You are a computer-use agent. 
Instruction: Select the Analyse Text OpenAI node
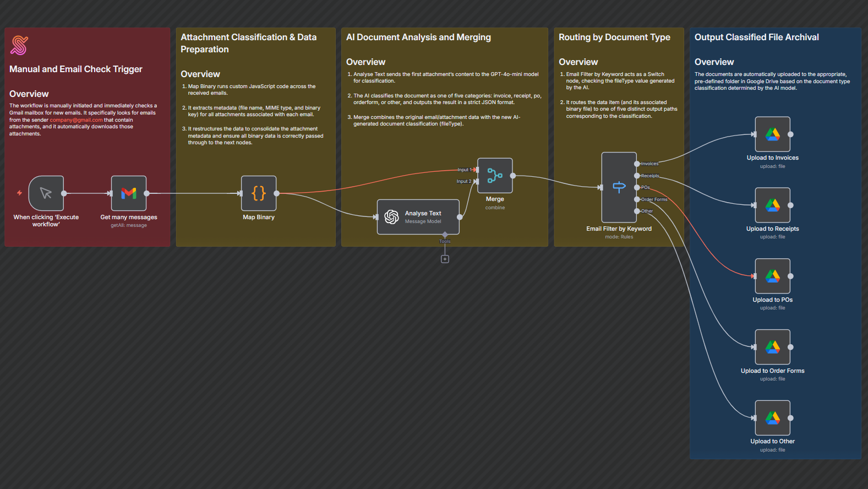tap(418, 217)
